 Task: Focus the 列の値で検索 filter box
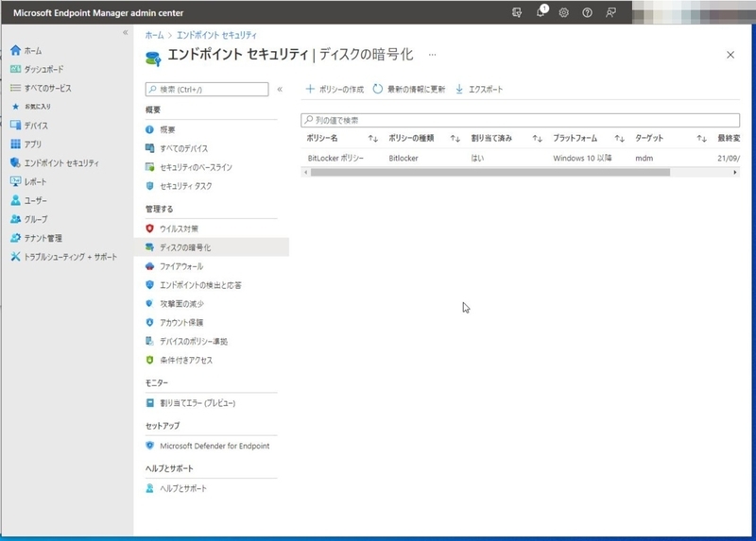(521, 120)
